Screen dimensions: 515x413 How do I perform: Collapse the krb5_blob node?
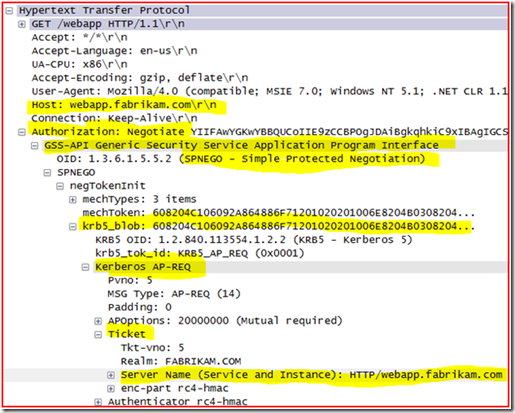point(72,227)
